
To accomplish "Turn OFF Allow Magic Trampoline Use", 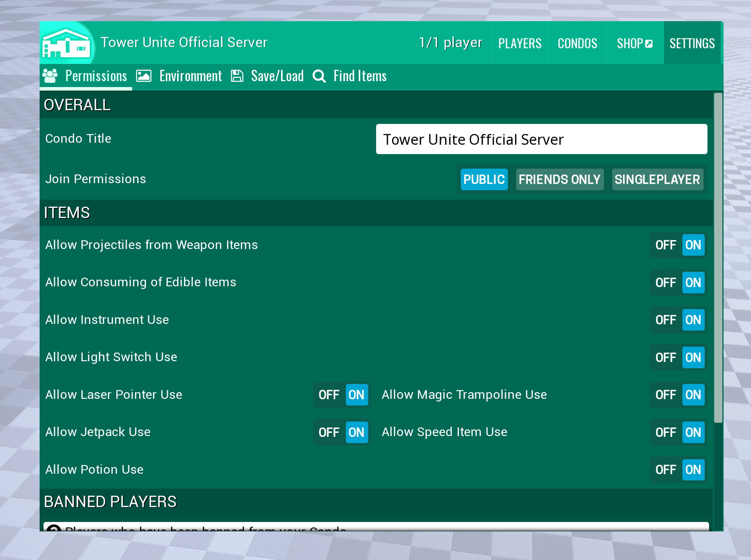I will [x=666, y=395].
